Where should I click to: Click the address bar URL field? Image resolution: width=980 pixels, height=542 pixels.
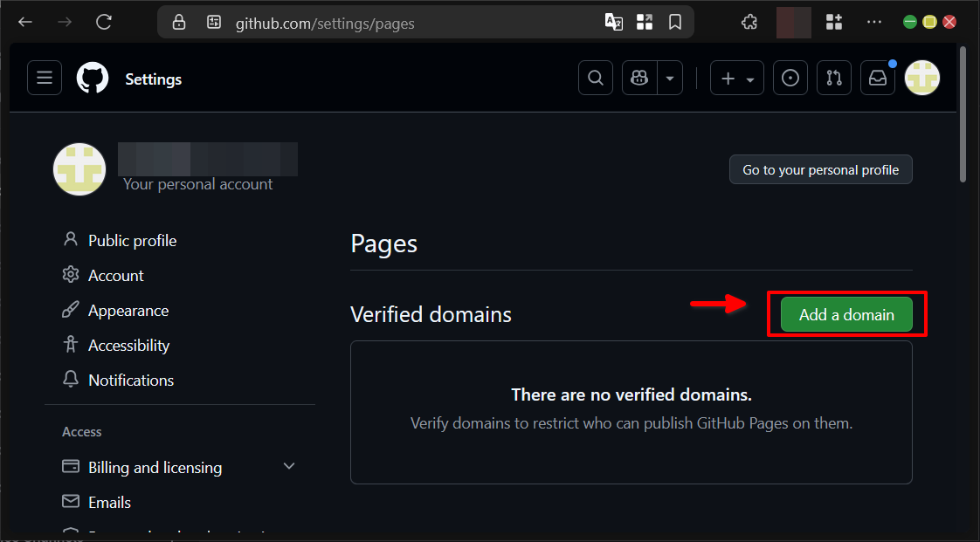tap(325, 24)
